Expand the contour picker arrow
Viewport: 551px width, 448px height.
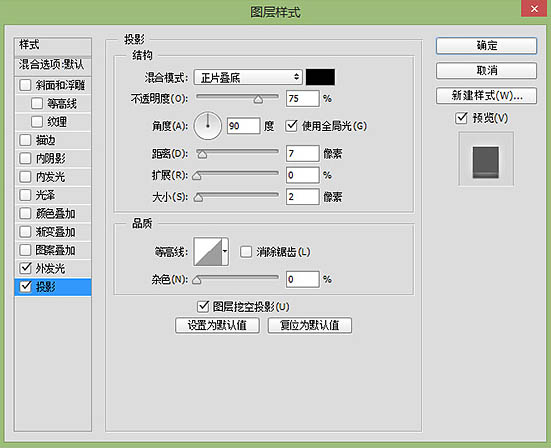point(225,252)
